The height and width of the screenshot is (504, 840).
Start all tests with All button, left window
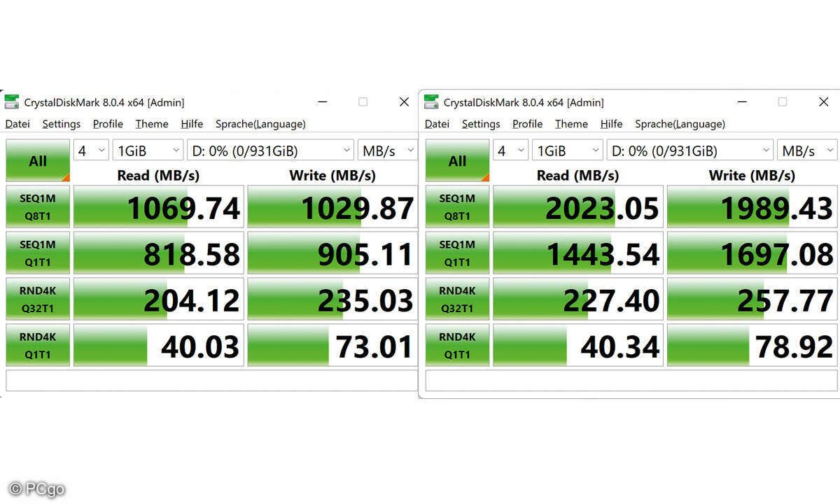[38, 161]
